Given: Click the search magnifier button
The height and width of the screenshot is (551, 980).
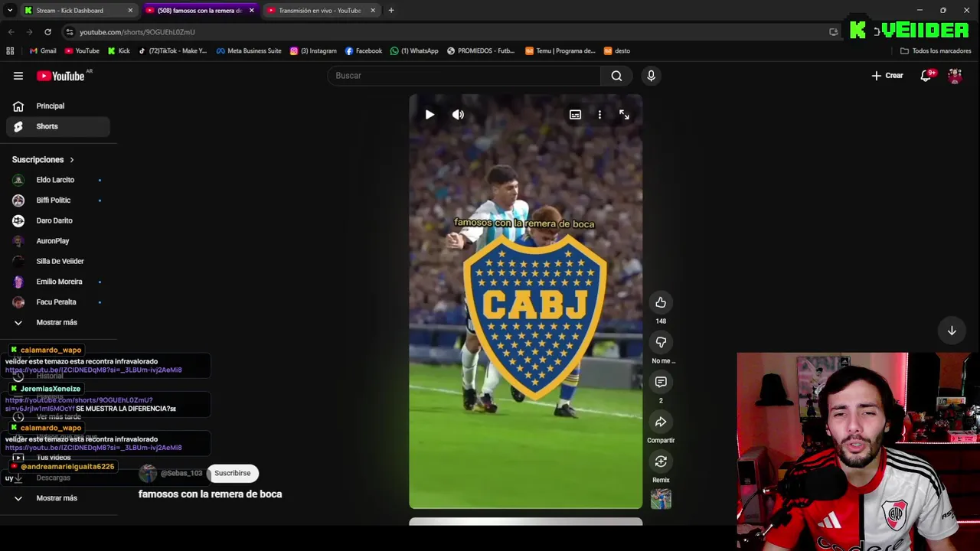Looking at the screenshot, I should point(616,76).
